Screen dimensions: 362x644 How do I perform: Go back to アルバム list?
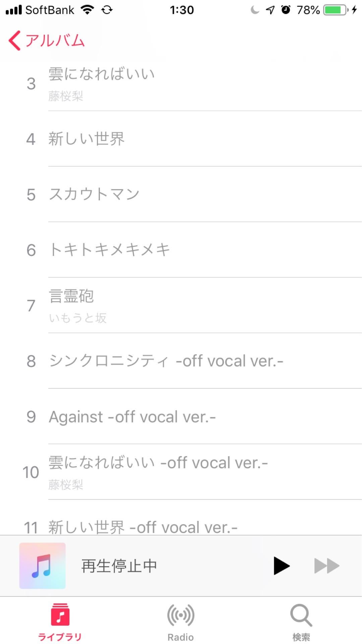pos(47,41)
